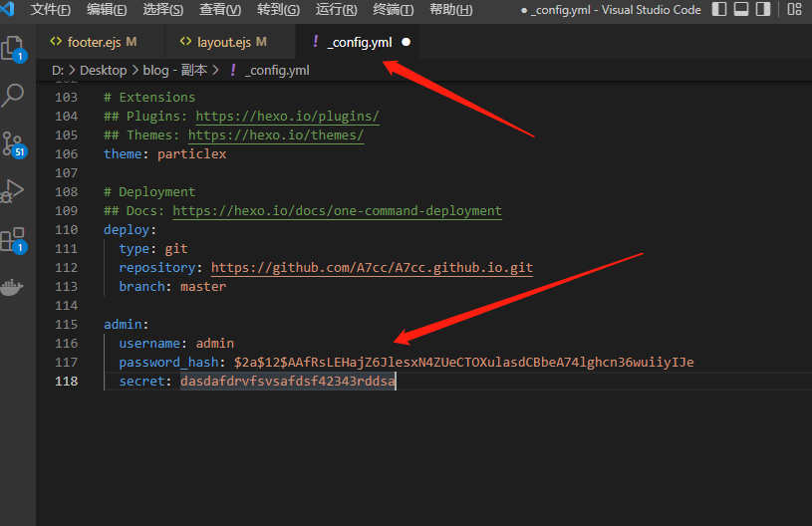The width and height of the screenshot is (812, 526).
Task: Click the 'deploy' key on line 110
Action: click(x=127, y=230)
